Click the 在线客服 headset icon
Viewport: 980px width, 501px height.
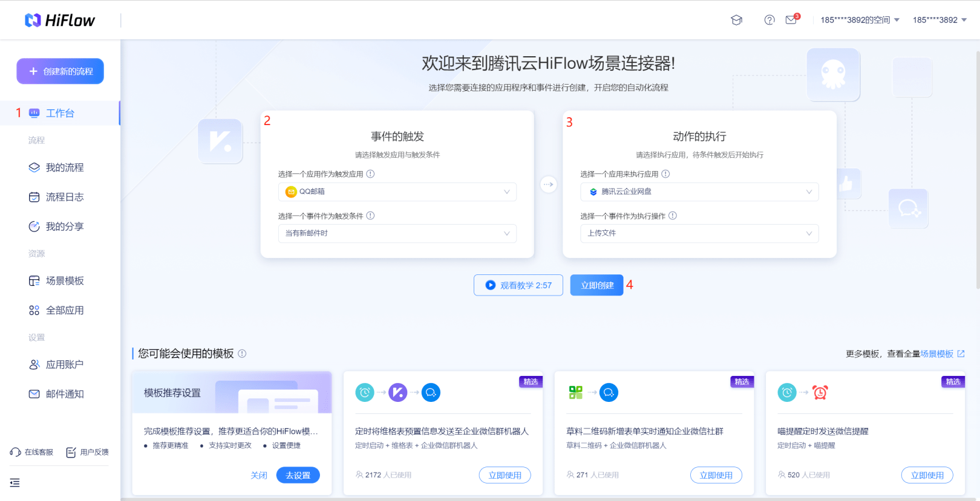[x=15, y=452]
